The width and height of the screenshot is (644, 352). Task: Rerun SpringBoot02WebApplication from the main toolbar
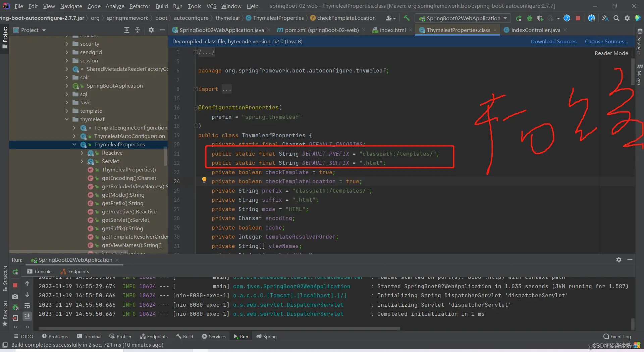[x=519, y=18]
